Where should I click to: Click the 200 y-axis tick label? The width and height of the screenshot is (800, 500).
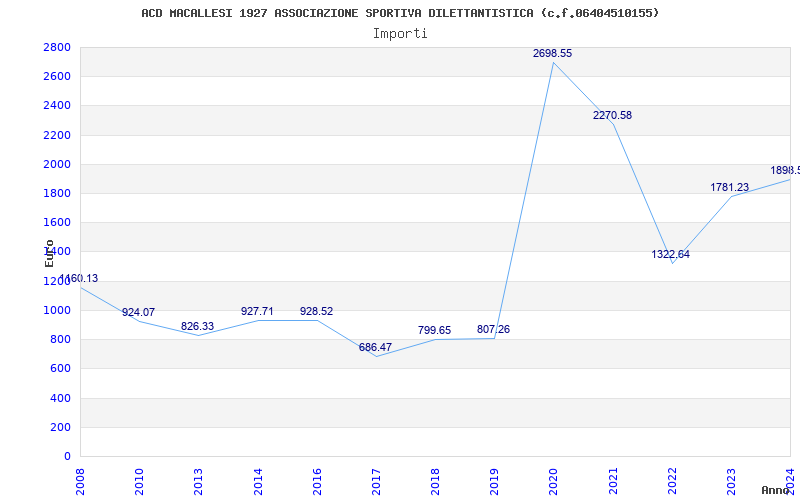tap(61, 427)
